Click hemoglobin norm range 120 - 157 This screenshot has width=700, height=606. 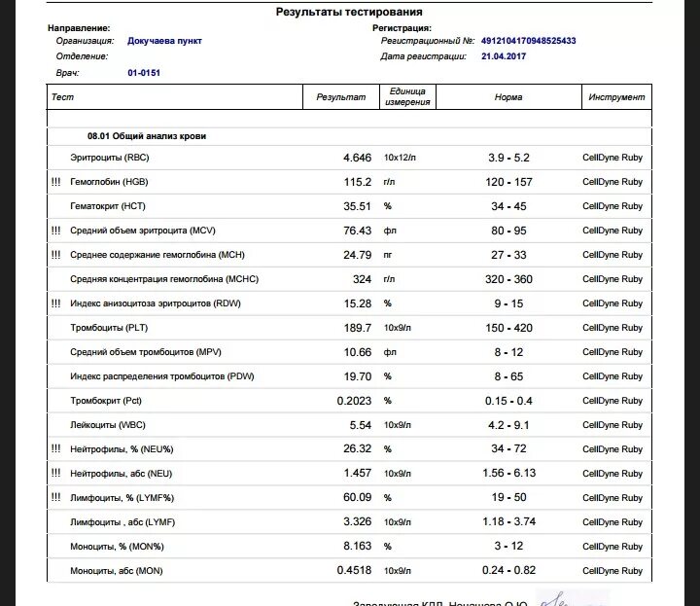tap(508, 182)
